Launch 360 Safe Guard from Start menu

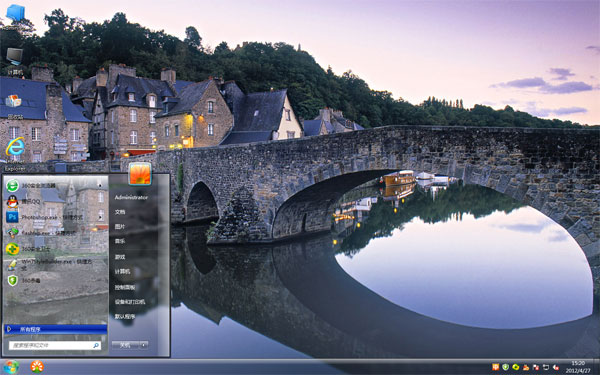[x=55, y=249]
